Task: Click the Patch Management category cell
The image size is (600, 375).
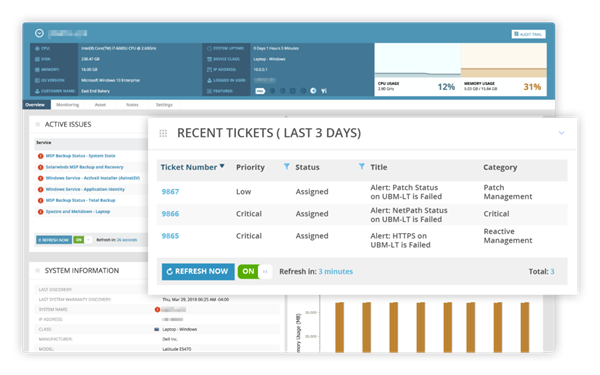Action: tap(508, 192)
